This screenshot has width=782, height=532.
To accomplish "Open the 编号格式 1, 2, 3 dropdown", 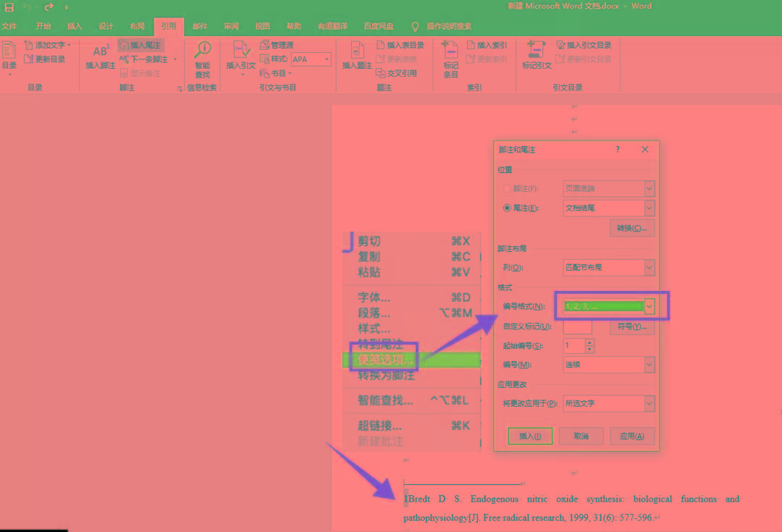I will click(x=649, y=306).
